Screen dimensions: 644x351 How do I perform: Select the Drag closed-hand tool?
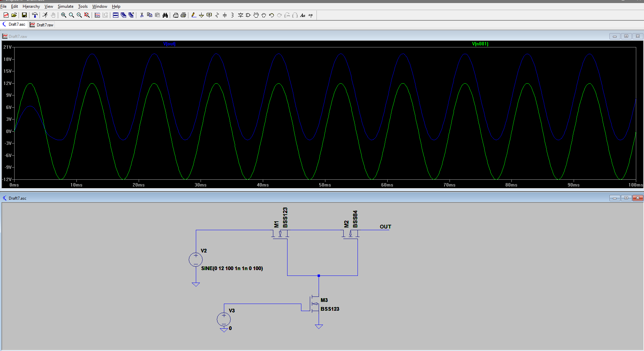(x=264, y=15)
